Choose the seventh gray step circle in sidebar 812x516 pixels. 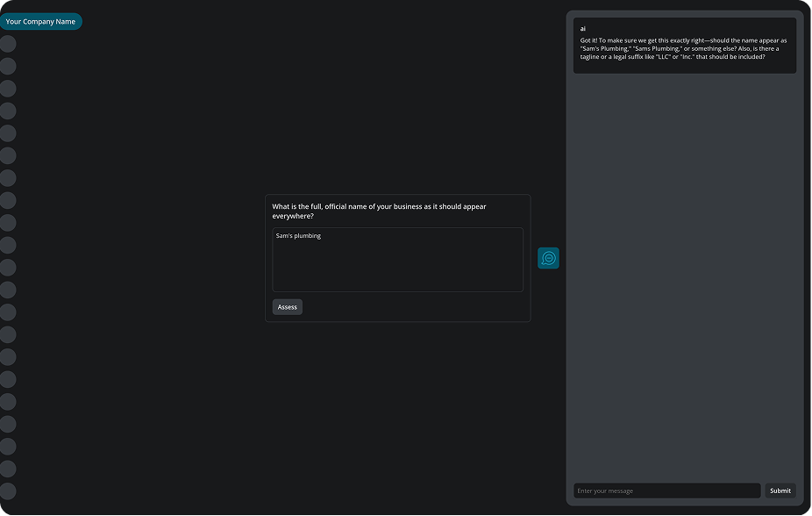[x=8, y=178]
